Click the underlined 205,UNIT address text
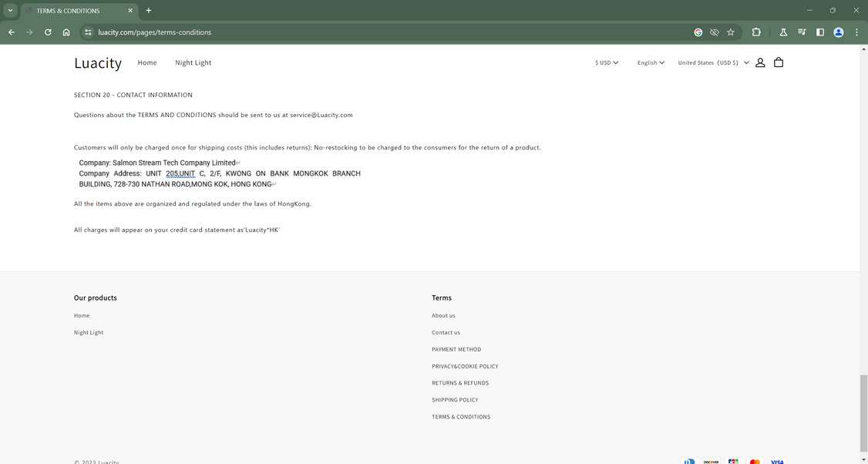The height and width of the screenshot is (464, 868). click(x=180, y=173)
